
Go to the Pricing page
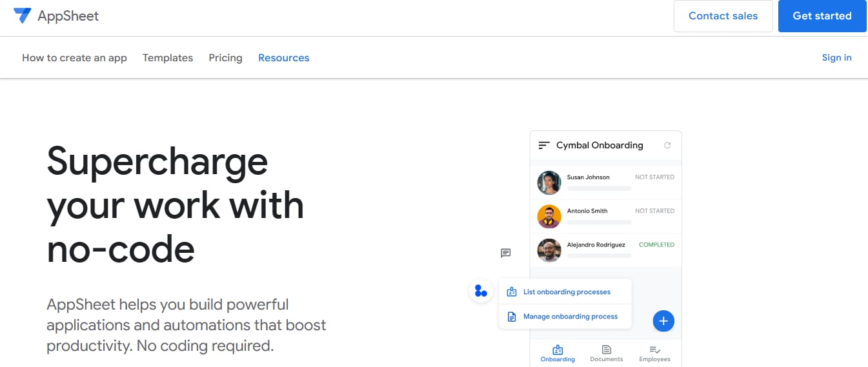point(225,58)
